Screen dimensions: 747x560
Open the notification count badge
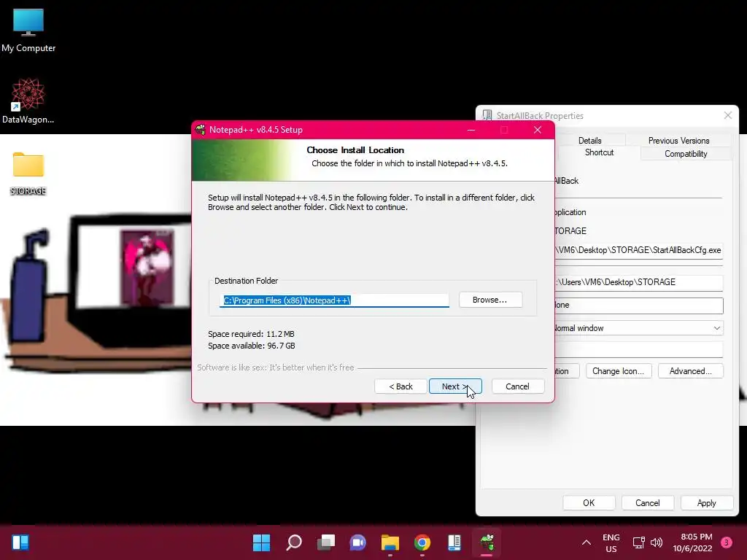point(727,542)
